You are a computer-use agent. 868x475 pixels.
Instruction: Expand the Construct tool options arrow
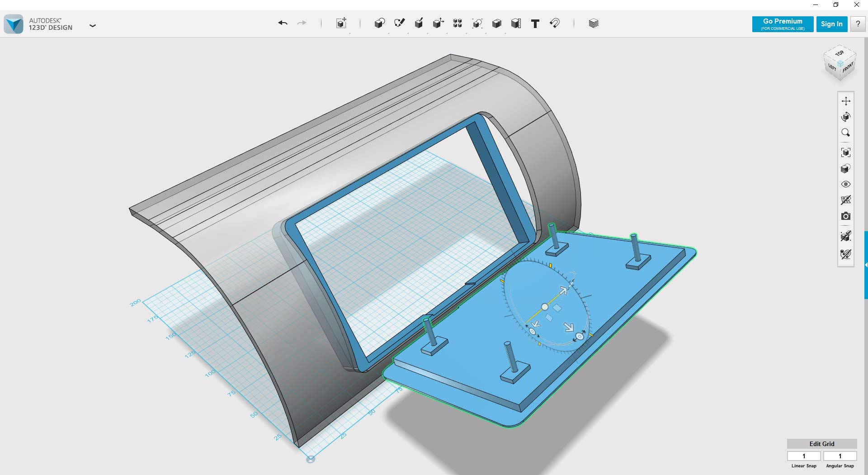pyautogui.click(x=427, y=33)
